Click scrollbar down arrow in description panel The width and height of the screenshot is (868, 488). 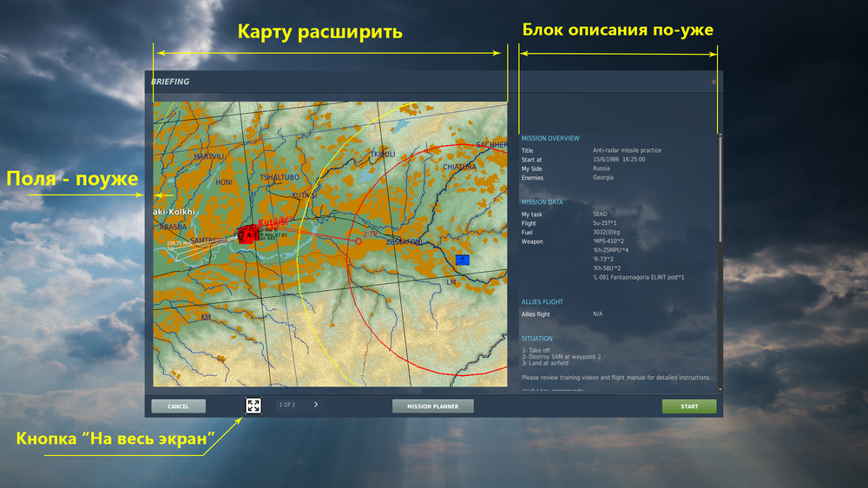(720, 389)
